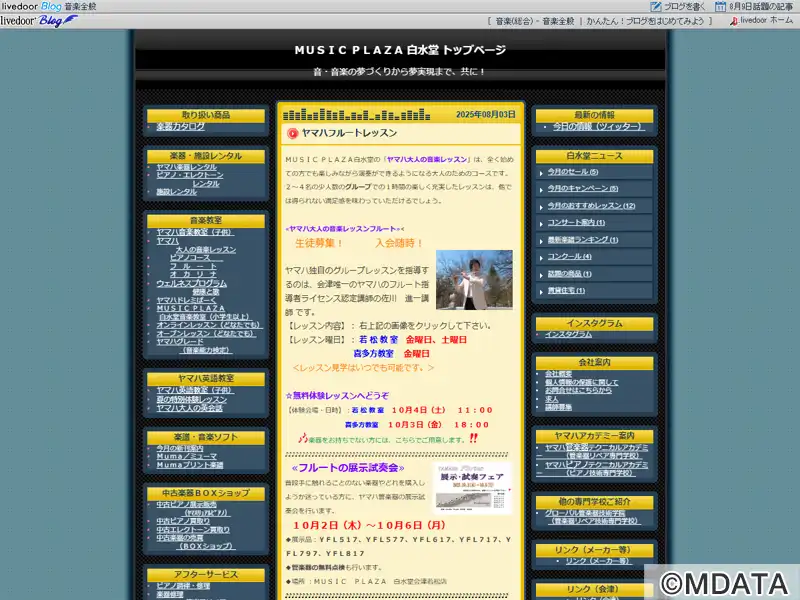Open 今月のおすすめレッスン(12) category
This screenshot has height=600, width=800.
tap(591, 206)
